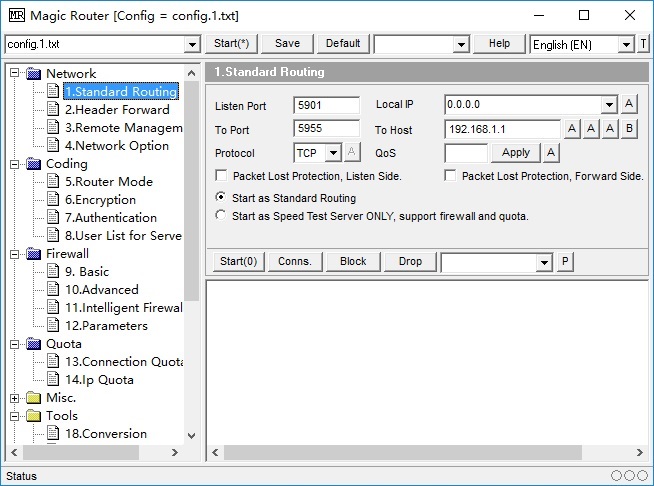Click the To Port input field

coord(327,128)
